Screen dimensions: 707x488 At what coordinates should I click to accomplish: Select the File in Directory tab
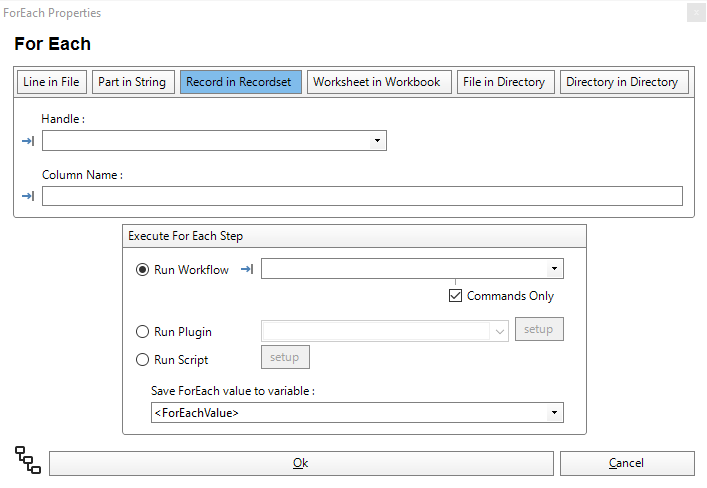tap(505, 82)
